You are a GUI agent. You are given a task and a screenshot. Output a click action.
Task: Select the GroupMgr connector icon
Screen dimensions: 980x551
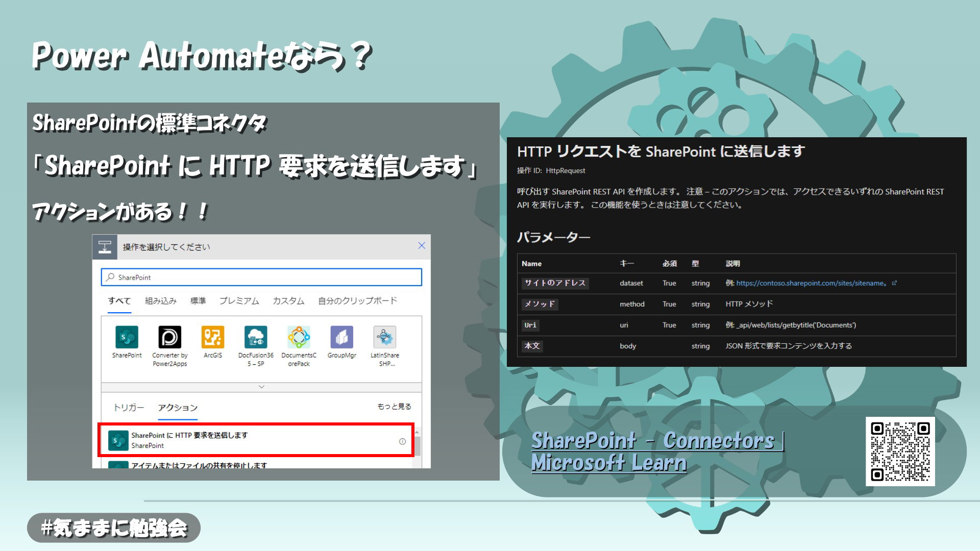pyautogui.click(x=341, y=337)
